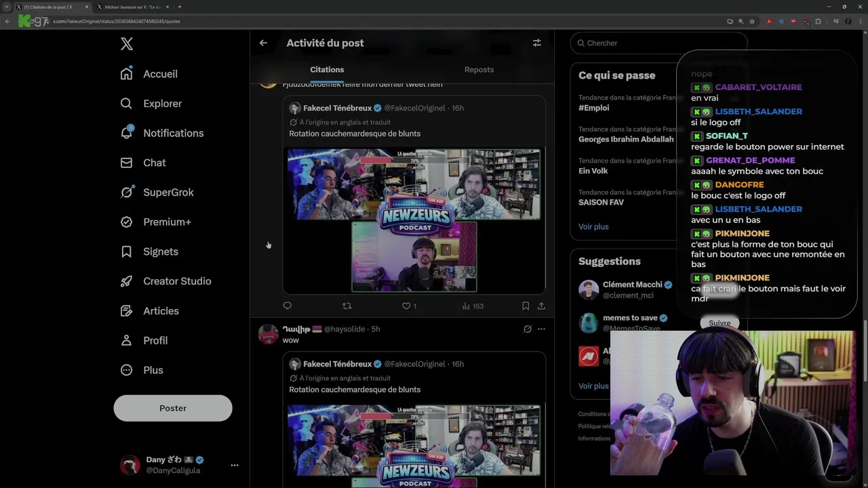Click the Chercher search field
Viewport: 868px width, 488px height.
[x=658, y=43]
